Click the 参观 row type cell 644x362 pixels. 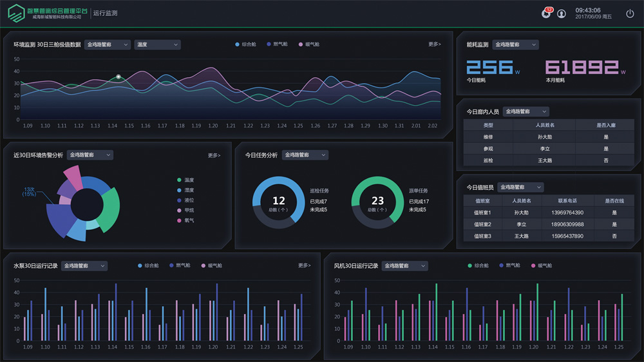point(488,149)
